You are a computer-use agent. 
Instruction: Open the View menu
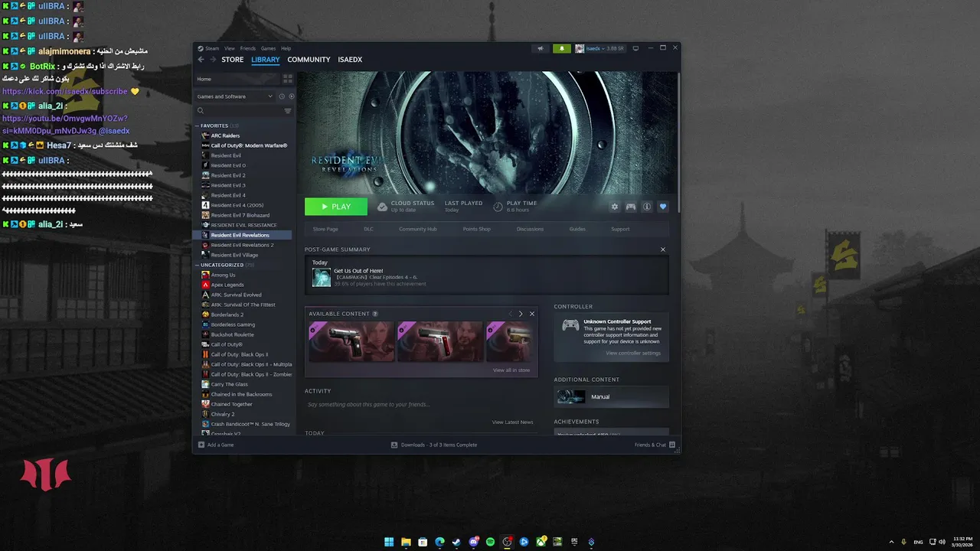(x=230, y=48)
